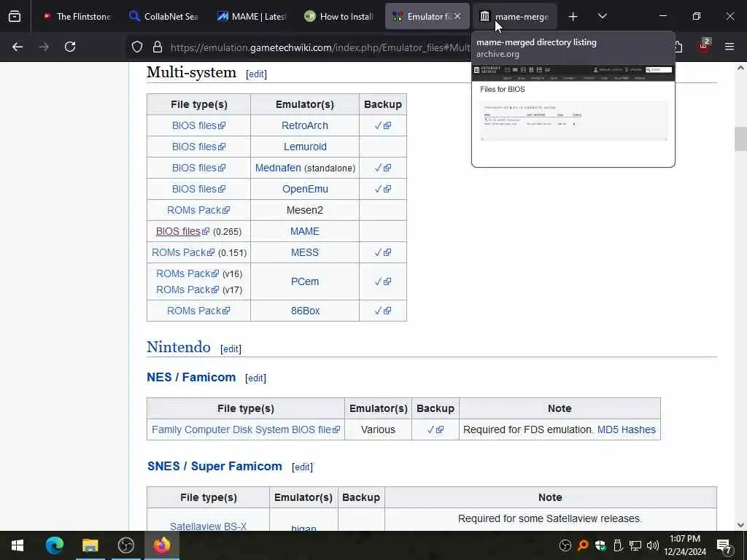Viewport: 747px width, 560px height.
Task: Launch Microsoft Edge from taskbar
Action: [x=54, y=545]
